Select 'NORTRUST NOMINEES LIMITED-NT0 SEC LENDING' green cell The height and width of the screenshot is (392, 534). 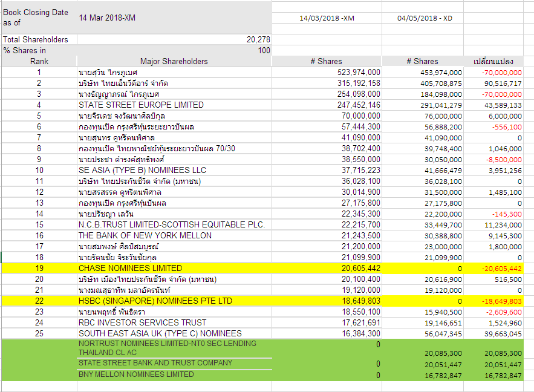coord(174,348)
